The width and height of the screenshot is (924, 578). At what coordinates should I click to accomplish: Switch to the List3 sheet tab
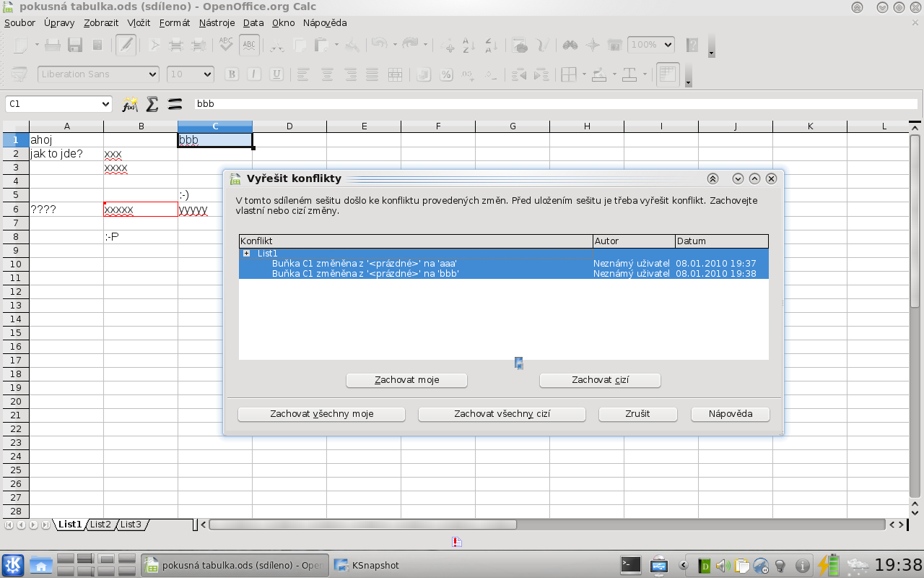(x=131, y=525)
